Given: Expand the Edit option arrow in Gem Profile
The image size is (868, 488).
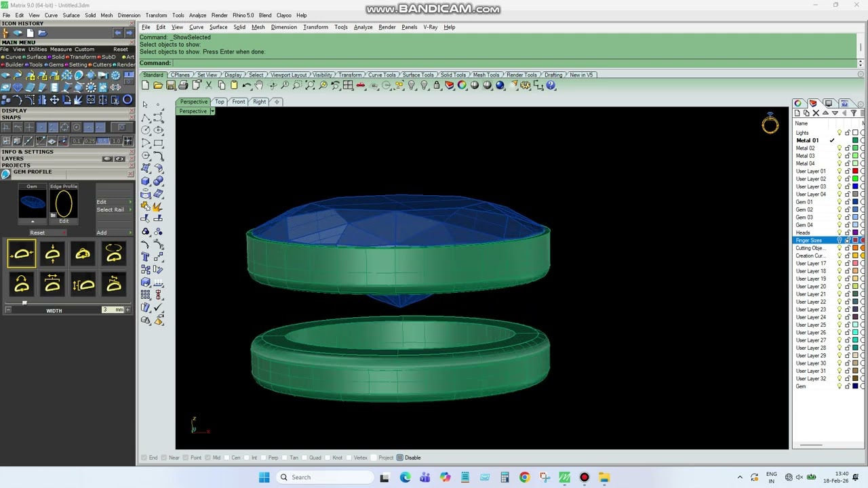Looking at the screenshot, I should tap(131, 202).
